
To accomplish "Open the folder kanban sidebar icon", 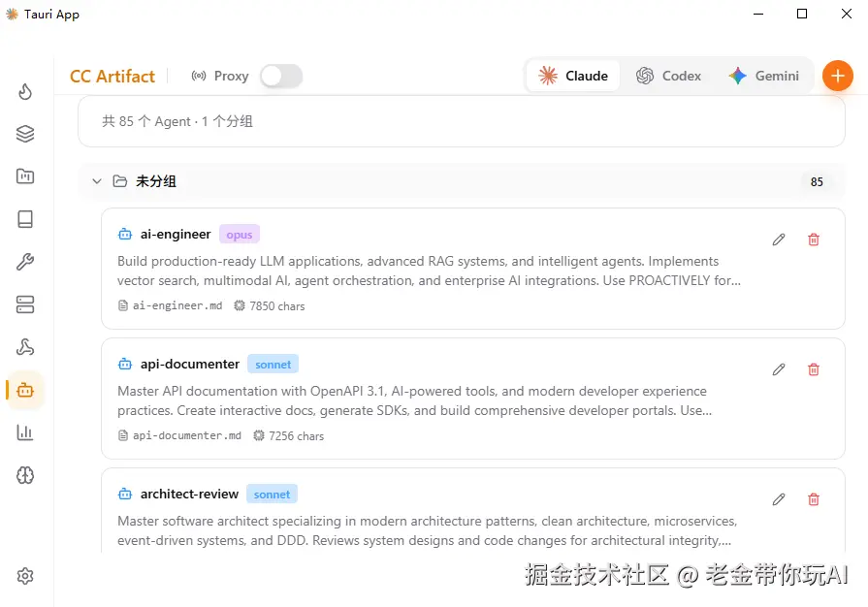I will [25, 176].
